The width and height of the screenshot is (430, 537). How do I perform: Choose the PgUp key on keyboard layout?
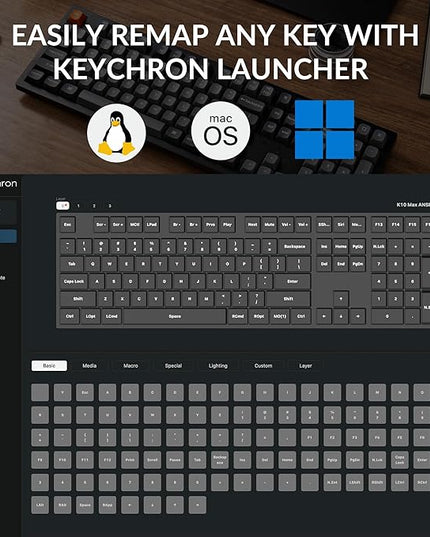(357, 246)
